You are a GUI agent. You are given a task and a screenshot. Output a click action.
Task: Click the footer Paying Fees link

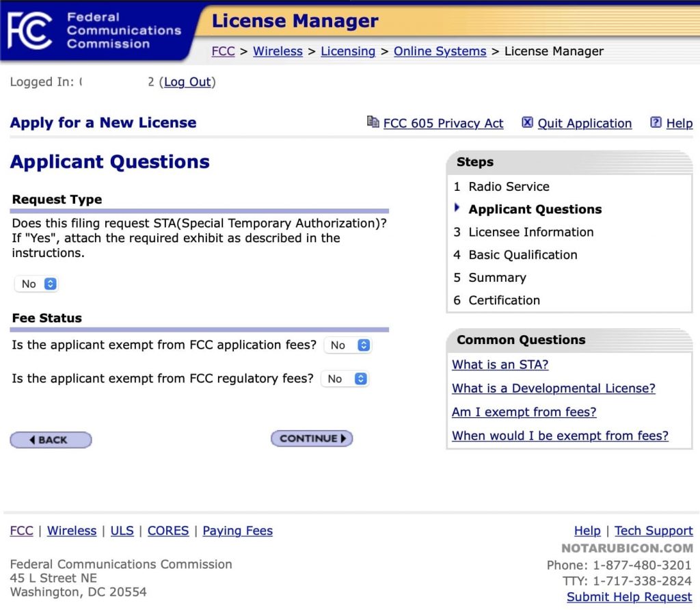pyautogui.click(x=237, y=531)
